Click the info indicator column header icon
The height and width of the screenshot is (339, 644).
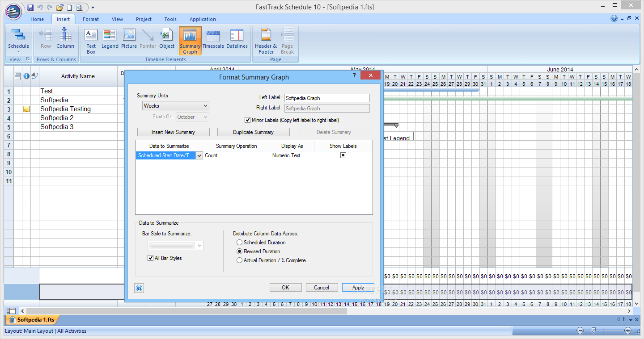(26, 76)
